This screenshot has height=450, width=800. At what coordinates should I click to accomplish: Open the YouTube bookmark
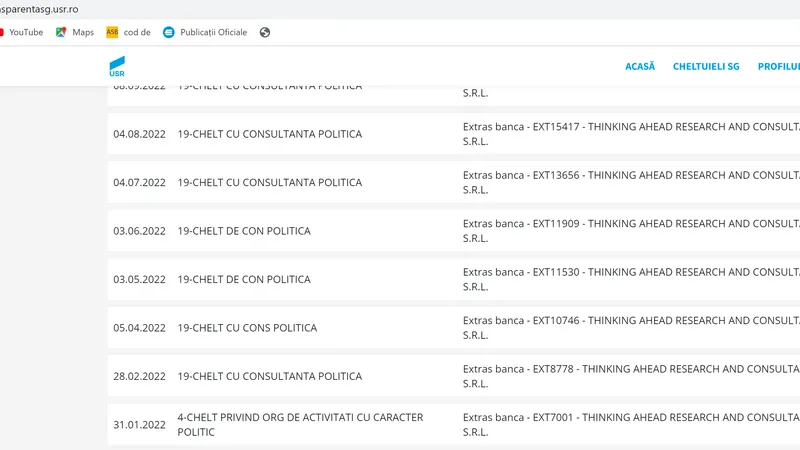(21, 32)
